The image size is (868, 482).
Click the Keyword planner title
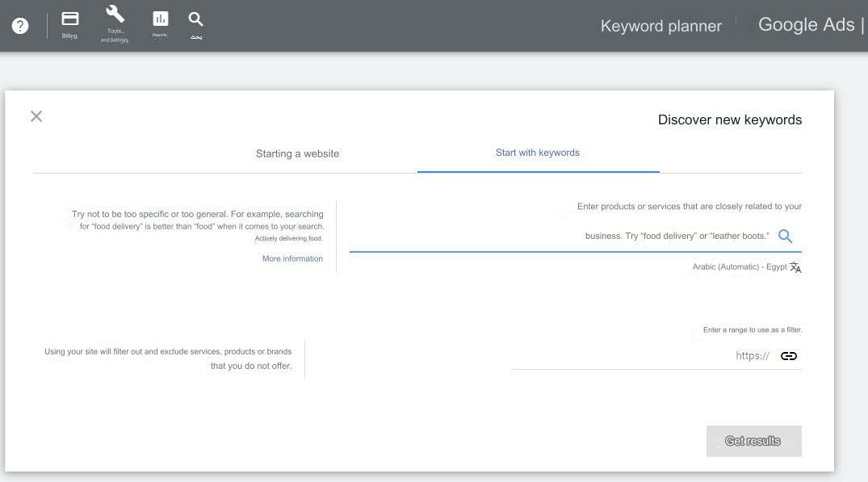tap(660, 25)
